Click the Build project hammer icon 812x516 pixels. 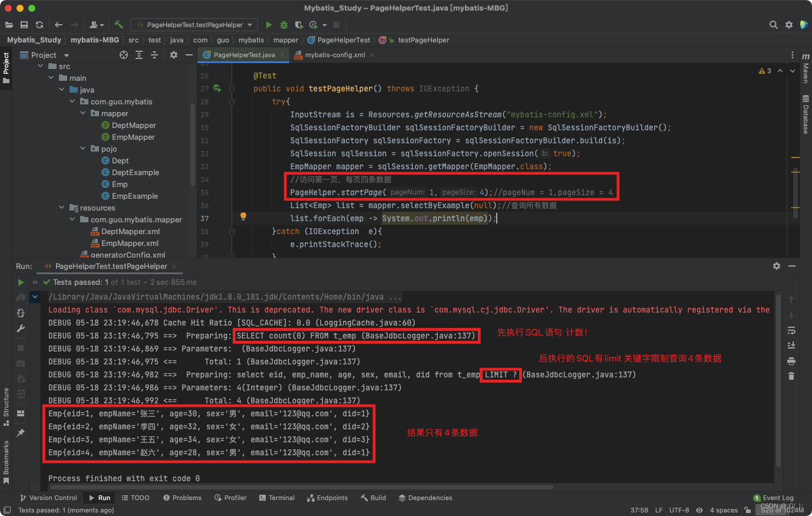pyautogui.click(x=118, y=25)
